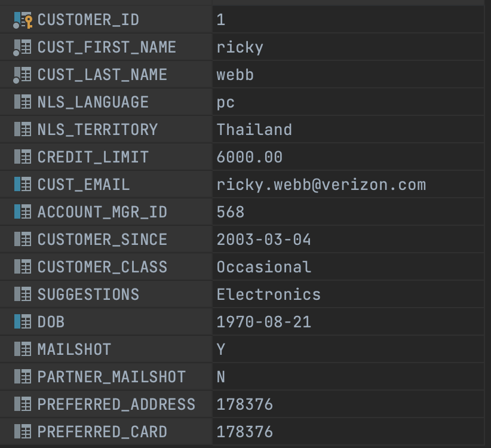The height and width of the screenshot is (448, 491).
Task: Select the CUST_LAST_NAME field name
Action: click(102, 75)
